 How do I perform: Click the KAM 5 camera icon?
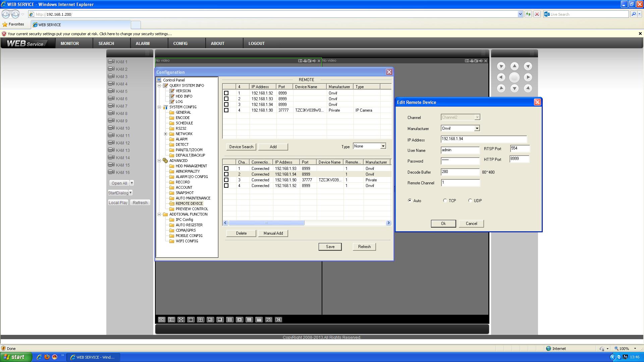(x=111, y=91)
